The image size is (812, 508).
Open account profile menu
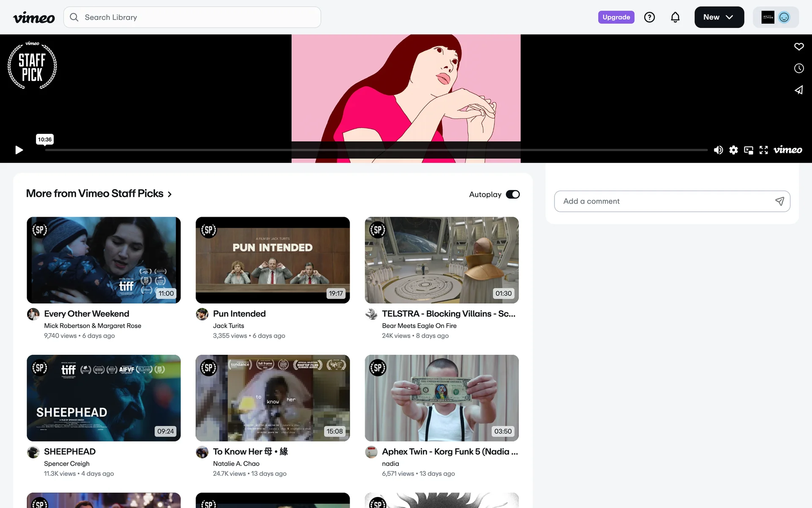click(x=775, y=17)
